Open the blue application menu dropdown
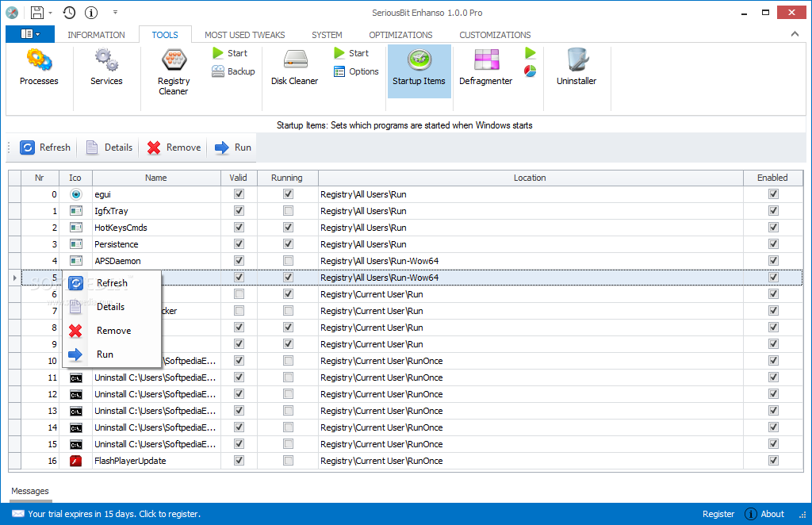Image resolution: width=812 pixels, height=525 pixels. (30, 34)
